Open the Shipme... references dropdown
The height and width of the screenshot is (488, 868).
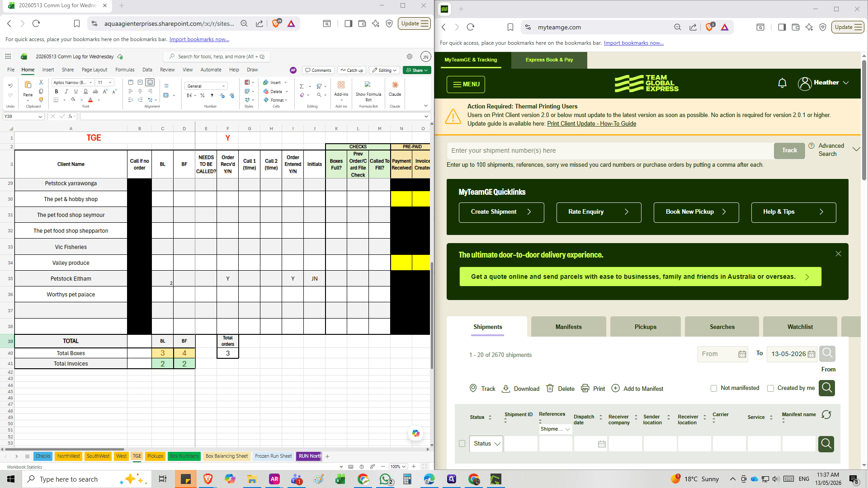556,429
